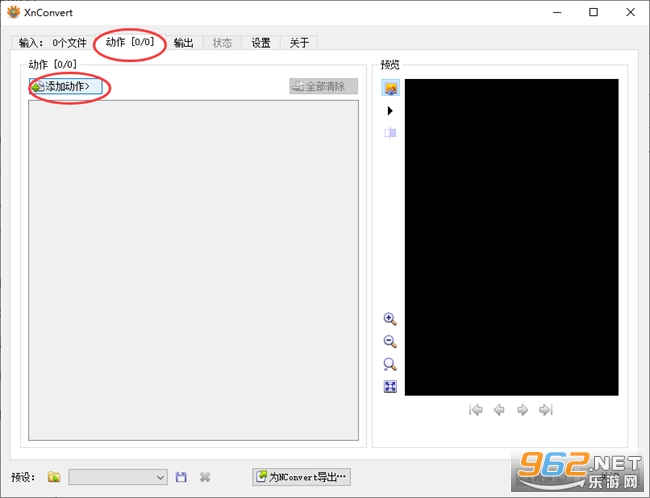Go to the 关于 tab
Viewport: 650px width, 498px height.
299,43
